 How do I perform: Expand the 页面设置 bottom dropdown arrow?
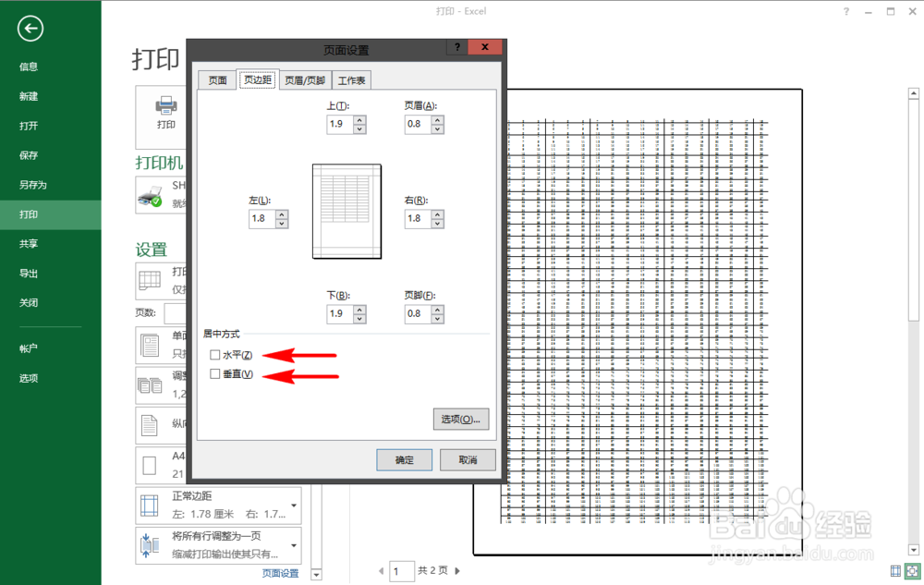point(314,573)
